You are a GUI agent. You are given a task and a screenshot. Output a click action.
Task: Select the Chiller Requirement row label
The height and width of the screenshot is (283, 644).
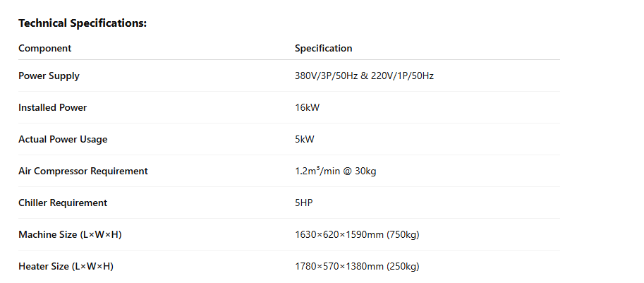pos(63,203)
